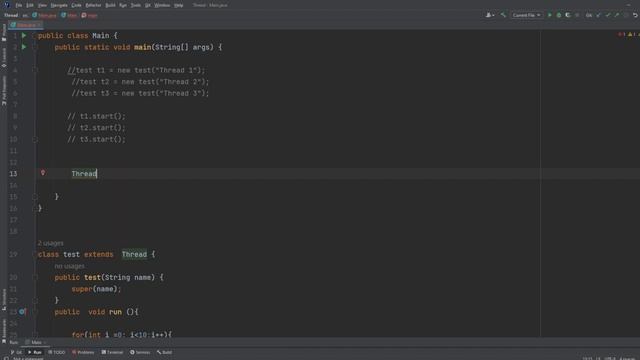Click the Build project hammer icon
The width and height of the screenshot is (640, 360).
[503, 15]
